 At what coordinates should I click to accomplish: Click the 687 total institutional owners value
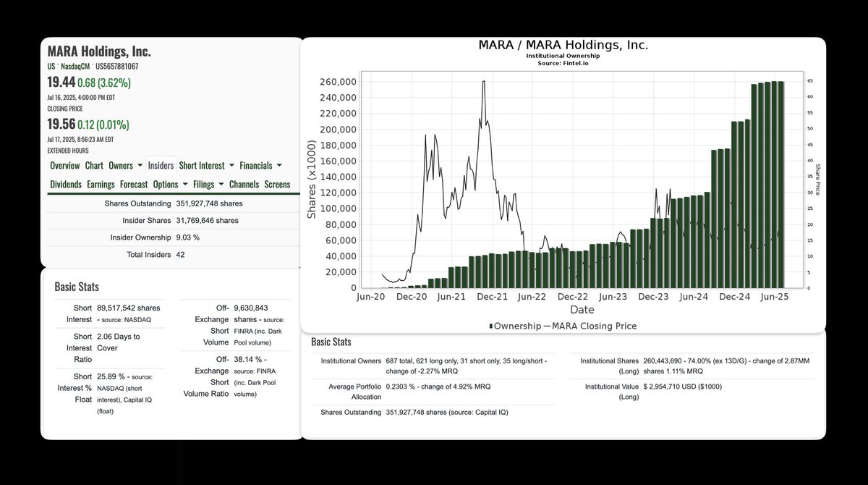403,360
